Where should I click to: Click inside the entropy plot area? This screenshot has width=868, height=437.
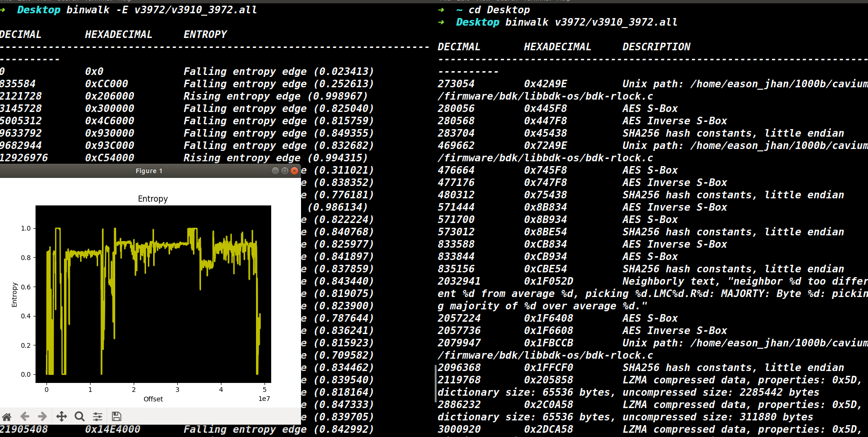pyautogui.click(x=153, y=294)
